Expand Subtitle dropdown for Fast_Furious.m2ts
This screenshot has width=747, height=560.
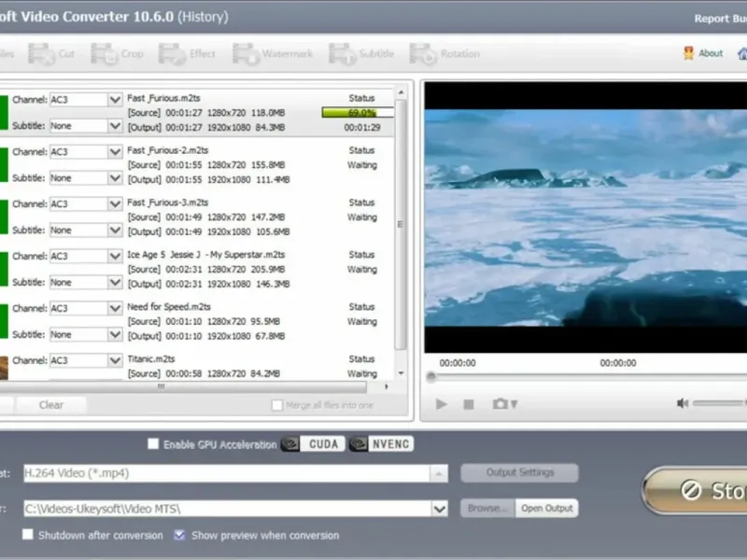115,126
